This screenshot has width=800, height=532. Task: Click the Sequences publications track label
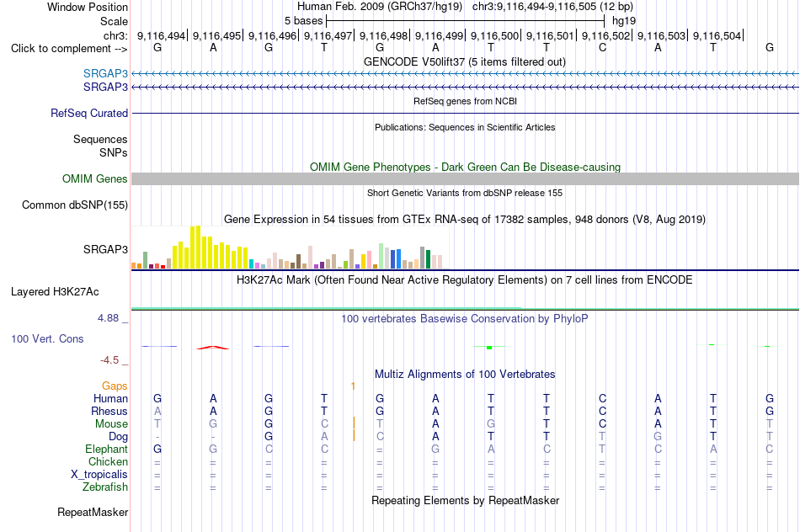[100, 139]
